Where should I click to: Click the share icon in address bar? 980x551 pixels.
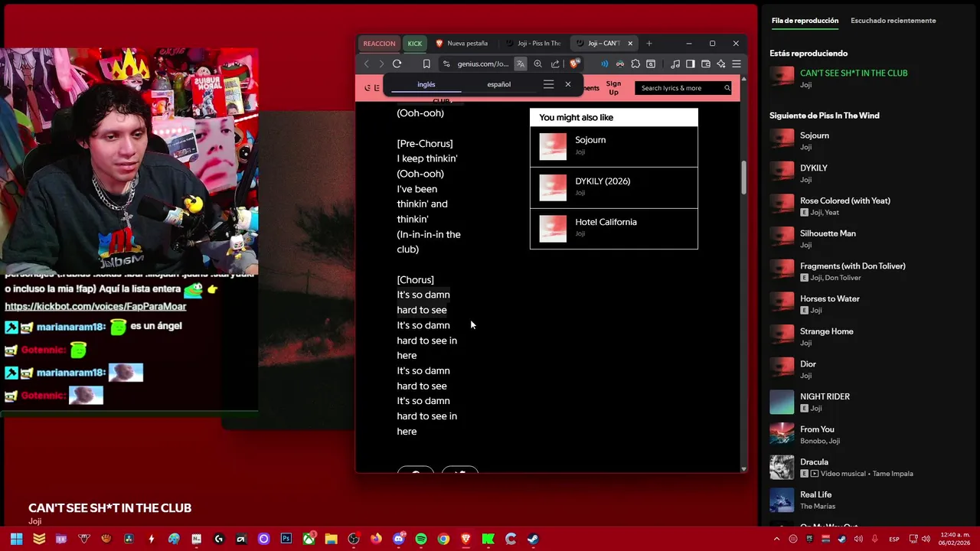[555, 64]
